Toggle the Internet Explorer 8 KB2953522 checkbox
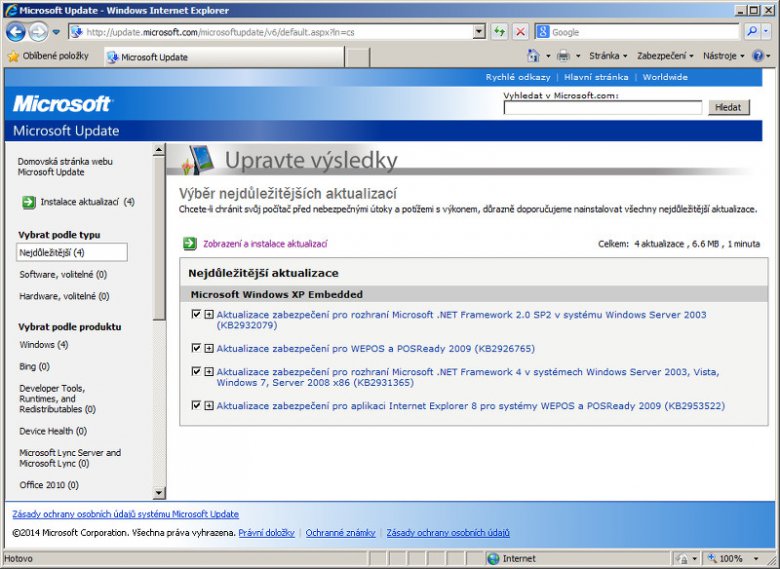 click(x=196, y=405)
